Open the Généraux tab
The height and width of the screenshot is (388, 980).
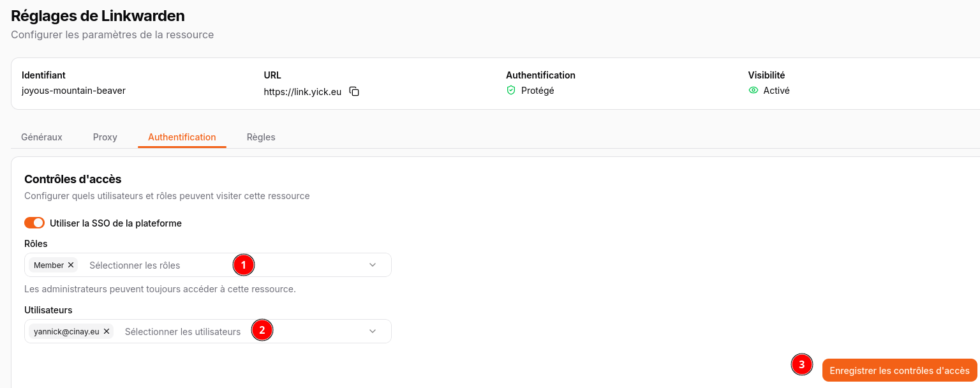(x=42, y=137)
